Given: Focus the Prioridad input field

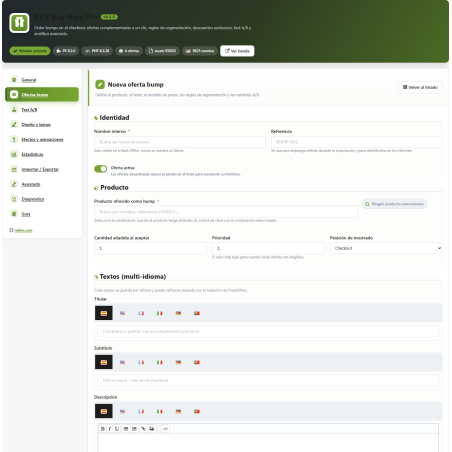Looking at the screenshot, I should 268,248.
